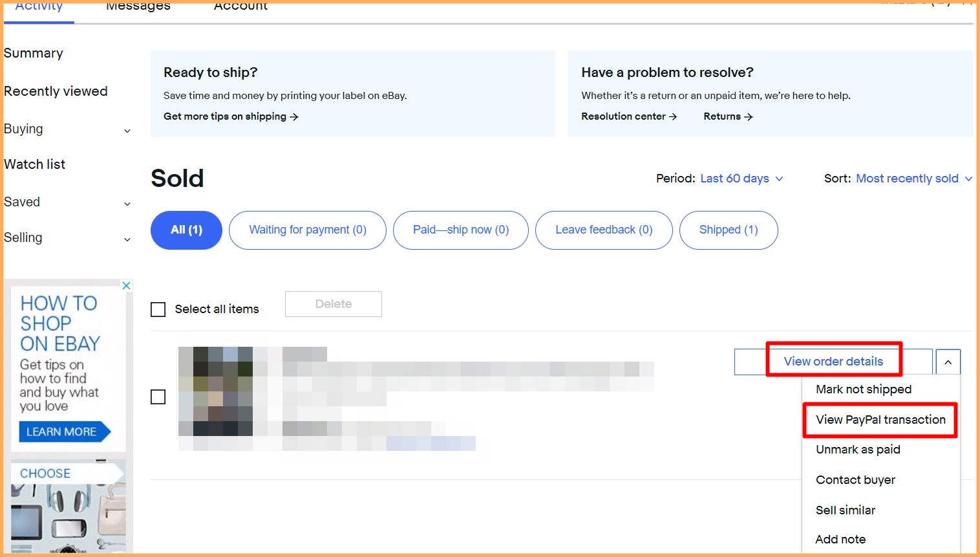The image size is (980, 557).
Task: Open the Period dropdown showing Last 60 days
Action: click(741, 179)
